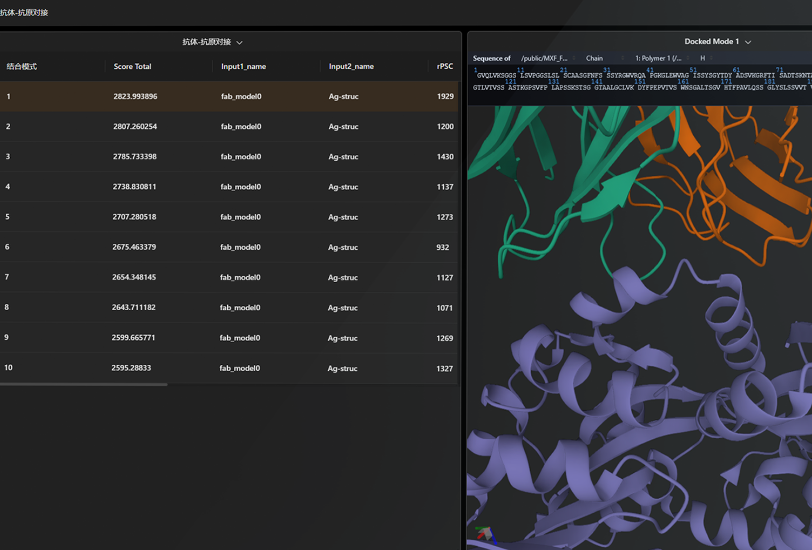Click fab_model0 in binding mode 6 row
This screenshot has height=550, width=812.
[240, 247]
